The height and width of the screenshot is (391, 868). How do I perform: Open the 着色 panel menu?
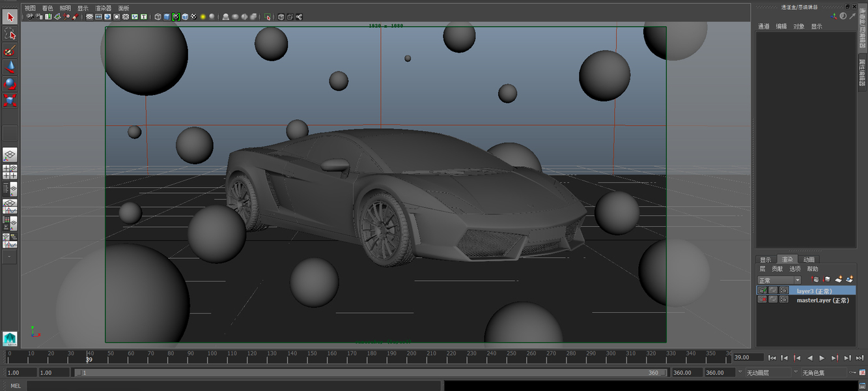[48, 8]
